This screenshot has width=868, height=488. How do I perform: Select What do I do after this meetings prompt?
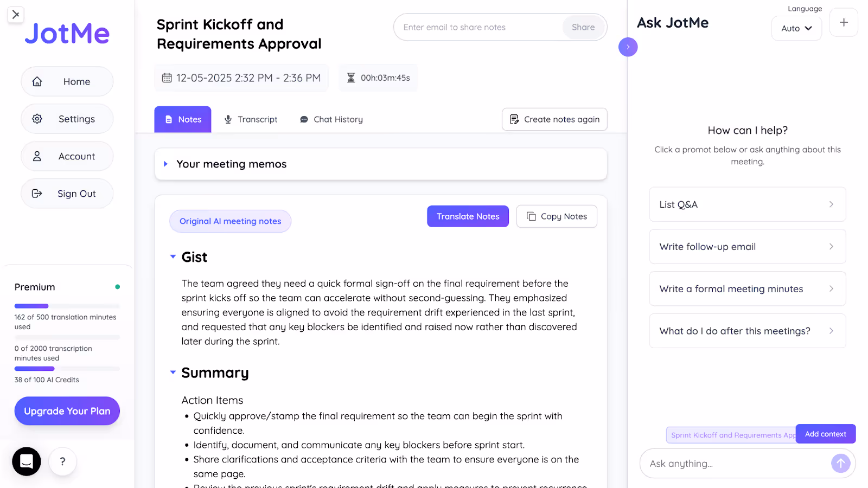click(x=748, y=331)
